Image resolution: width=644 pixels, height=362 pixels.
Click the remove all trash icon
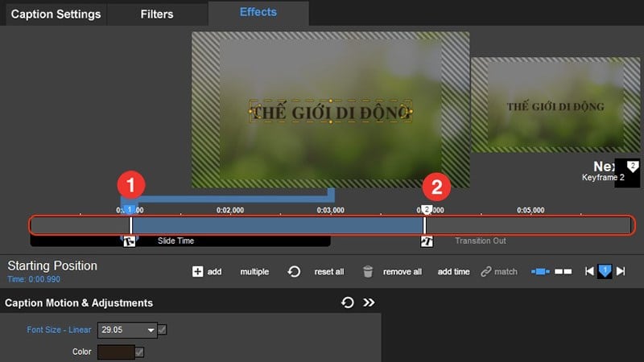tap(368, 272)
